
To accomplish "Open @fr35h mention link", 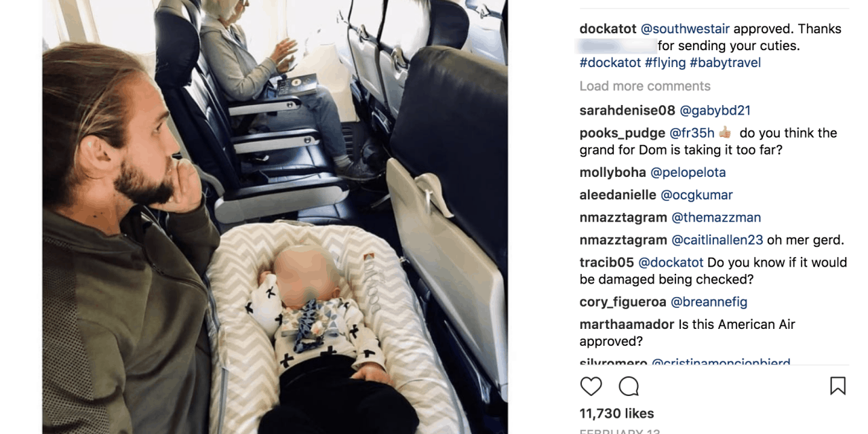I will pyautogui.click(x=691, y=133).
